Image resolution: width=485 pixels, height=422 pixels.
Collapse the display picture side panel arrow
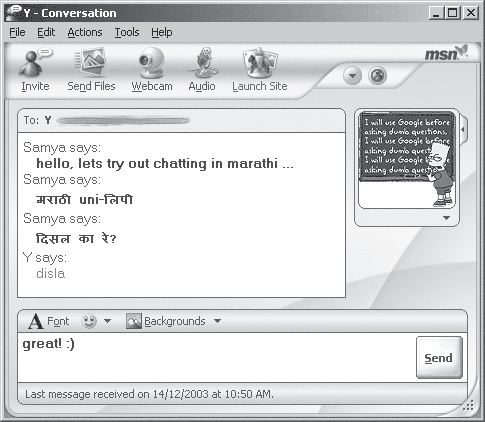463,129
